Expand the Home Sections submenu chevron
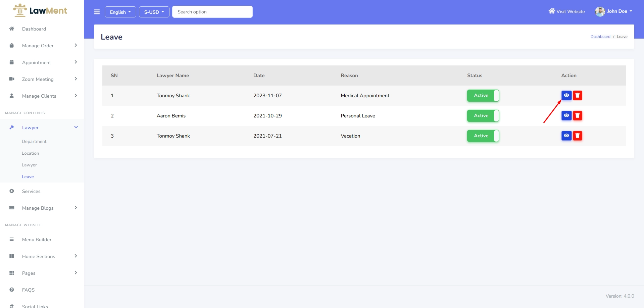Image resolution: width=644 pixels, height=308 pixels. pos(76,256)
